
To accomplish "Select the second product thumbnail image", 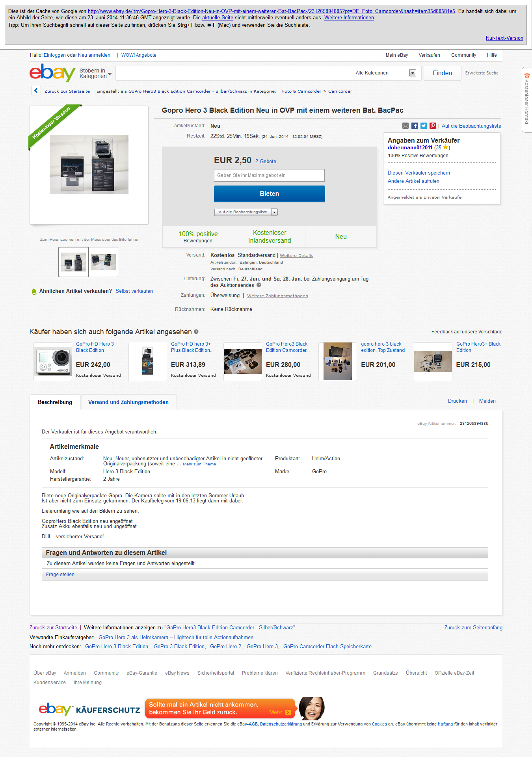I will click(103, 262).
